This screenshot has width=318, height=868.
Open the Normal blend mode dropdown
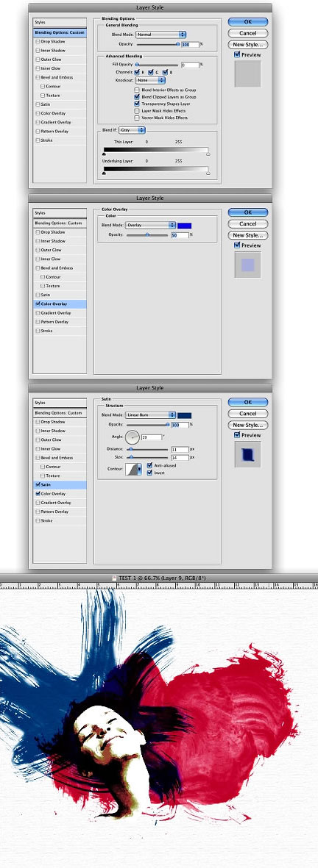pos(160,35)
